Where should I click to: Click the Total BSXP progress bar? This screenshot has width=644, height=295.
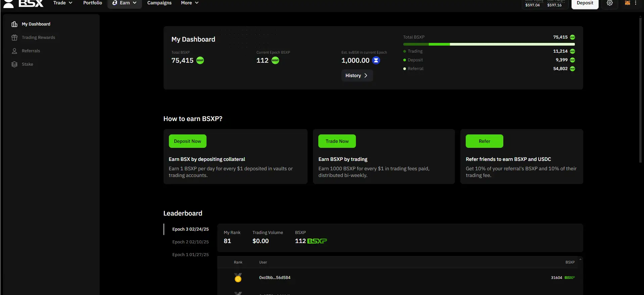(x=489, y=44)
